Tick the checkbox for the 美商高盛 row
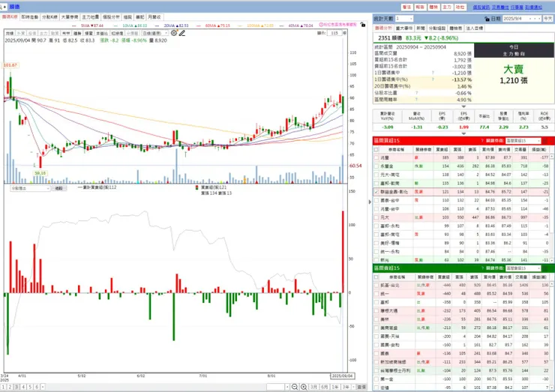The height and width of the screenshot is (392, 555). click(x=376, y=328)
